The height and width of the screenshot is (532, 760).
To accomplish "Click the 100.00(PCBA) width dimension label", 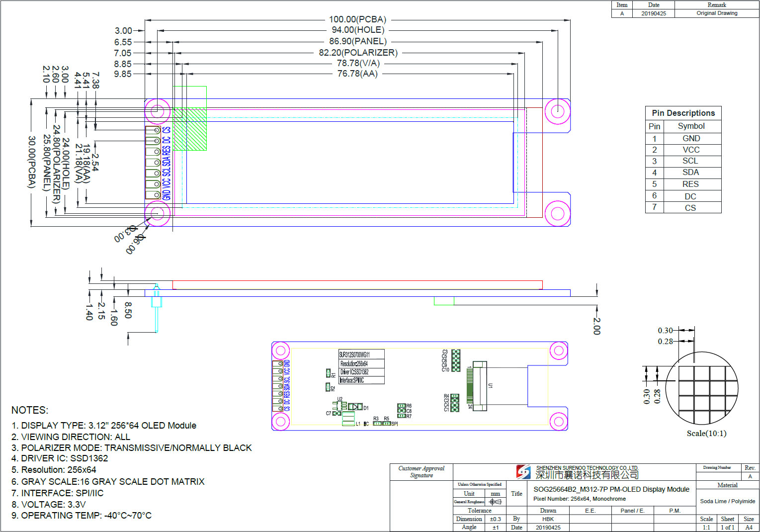I will [357, 19].
